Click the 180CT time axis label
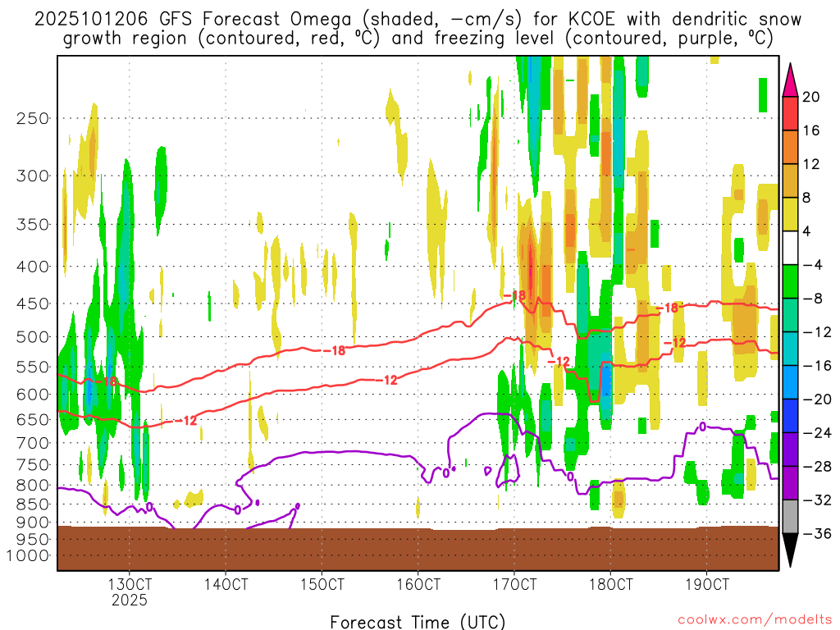Screen dimensions: 840x630 610,584
